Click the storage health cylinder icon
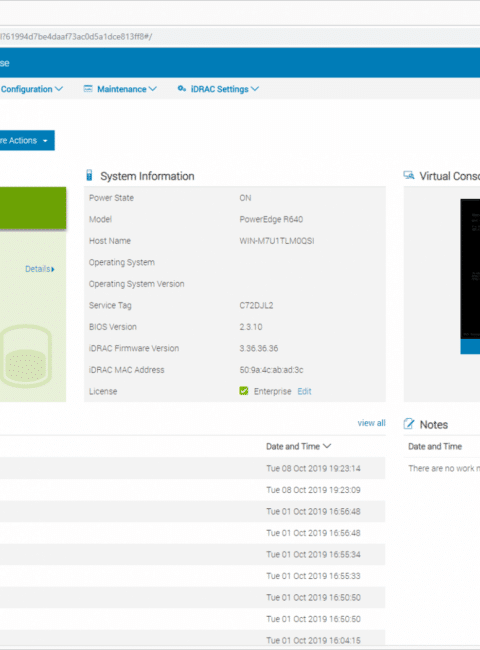This screenshot has height=650, width=480. (x=26, y=356)
